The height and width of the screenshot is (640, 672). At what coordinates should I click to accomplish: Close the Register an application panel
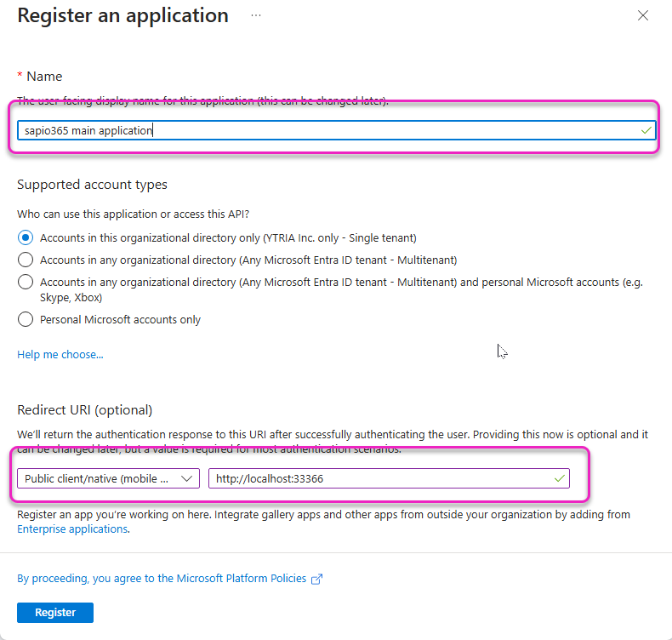pyautogui.click(x=643, y=15)
